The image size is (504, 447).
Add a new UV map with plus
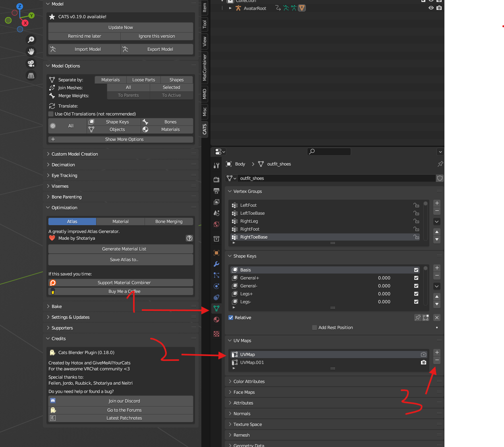click(437, 353)
